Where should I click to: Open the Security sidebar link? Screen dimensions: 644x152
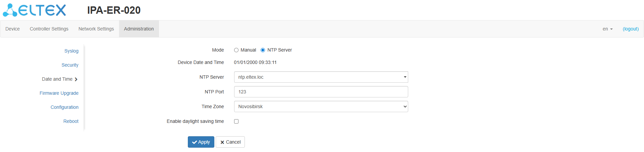70,65
